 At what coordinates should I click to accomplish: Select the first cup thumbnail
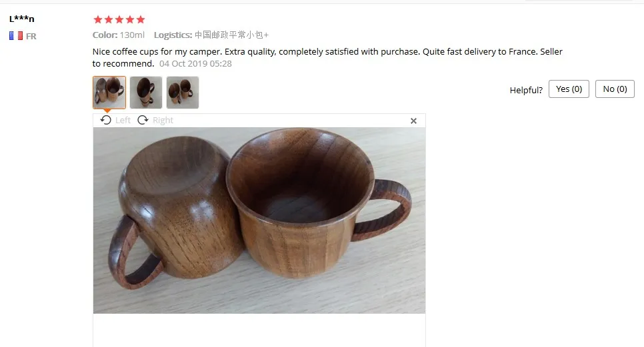pyautogui.click(x=109, y=93)
